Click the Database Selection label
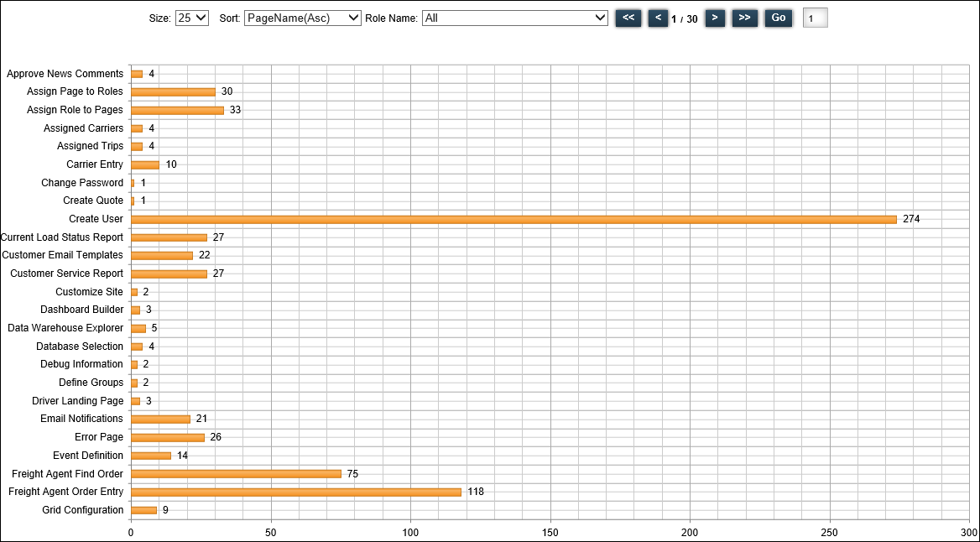Screen dimensions: 980x542 tap(80, 347)
